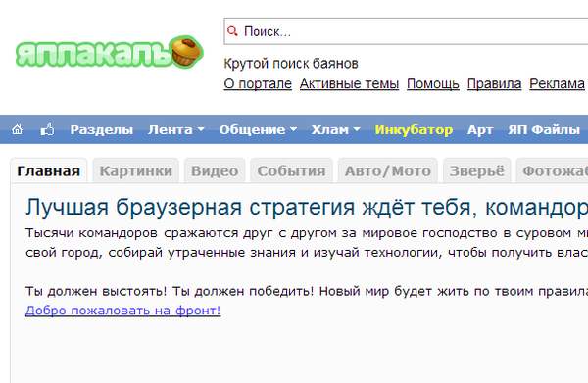Image resolution: width=588 pixels, height=383 pixels.
Task: Click the ЯПлакалъ muffin logo
Action: coord(110,53)
